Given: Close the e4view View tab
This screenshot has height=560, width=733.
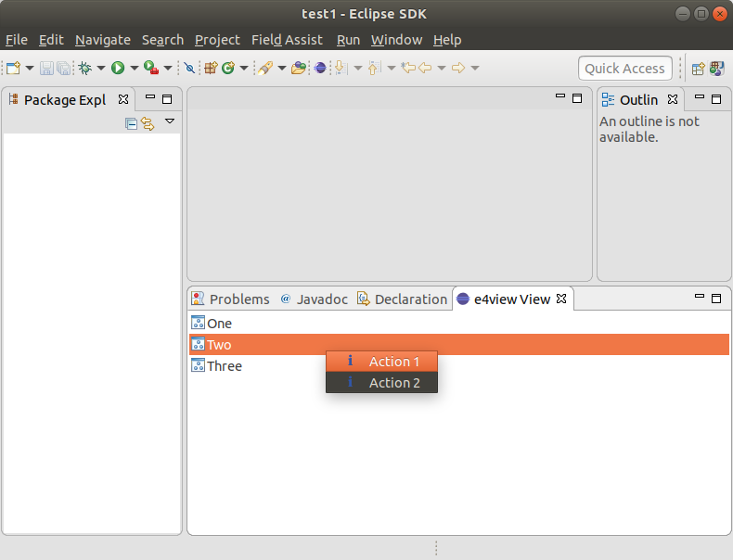Looking at the screenshot, I should [x=561, y=299].
